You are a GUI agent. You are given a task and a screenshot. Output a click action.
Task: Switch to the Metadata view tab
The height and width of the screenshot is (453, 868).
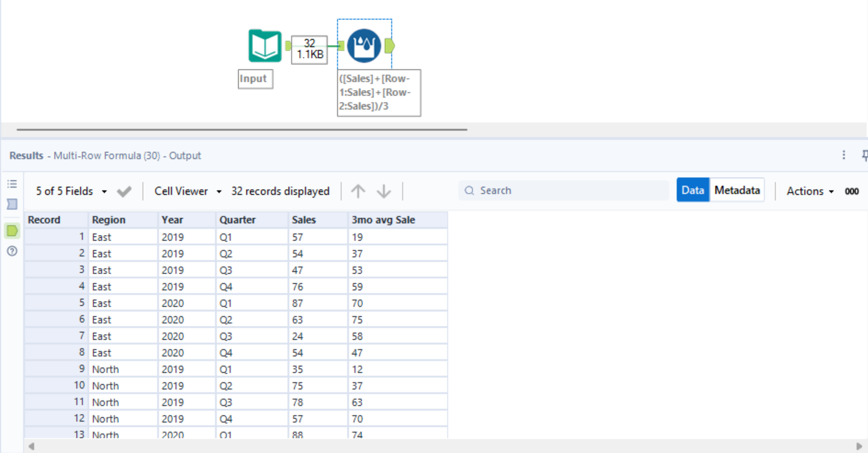737,190
